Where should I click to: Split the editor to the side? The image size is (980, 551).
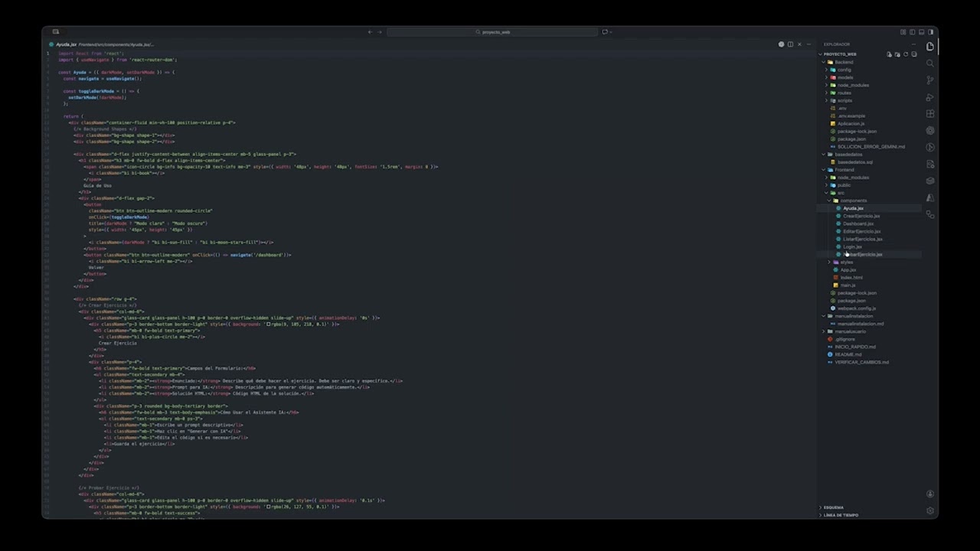(x=790, y=44)
